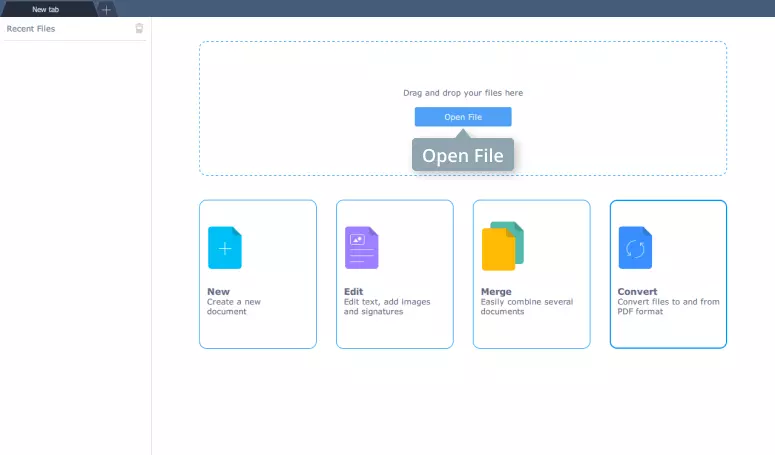Click the blue New document icon
The width and height of the screenshot is (775, 455).
click(224, 248)
